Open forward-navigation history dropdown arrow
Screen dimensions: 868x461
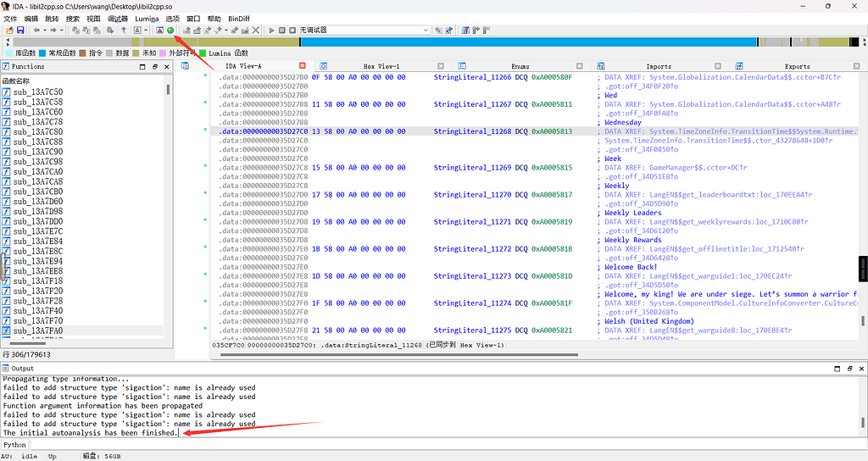[x=61, y=30]
